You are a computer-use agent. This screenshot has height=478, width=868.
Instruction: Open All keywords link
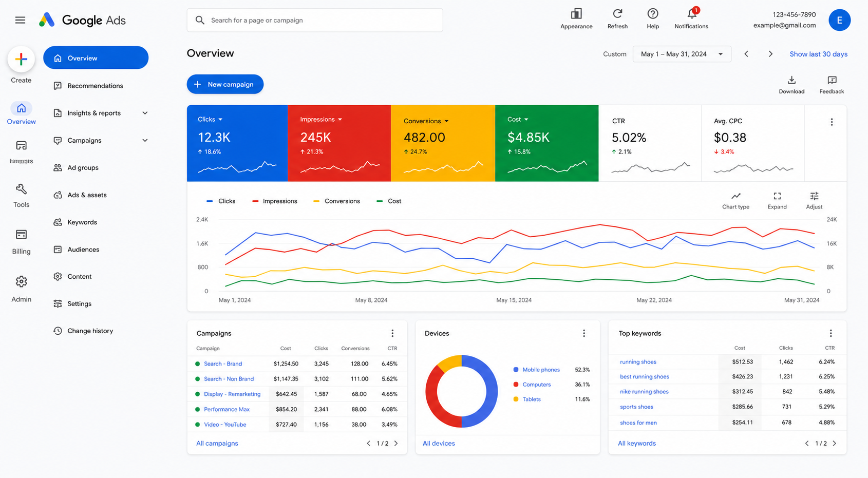click(637, 443)
